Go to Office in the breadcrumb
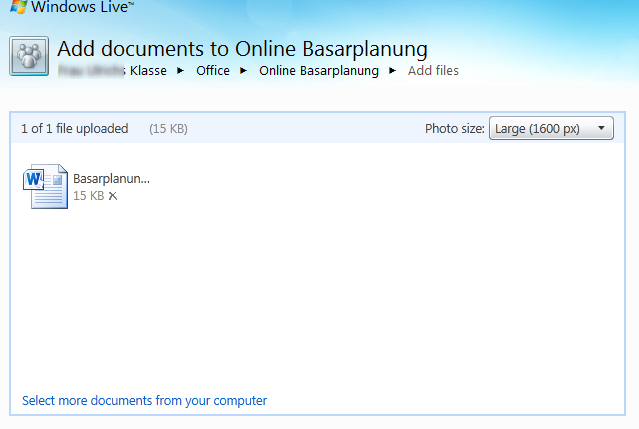Screen dimensions: 639x429 click(213, 71)
